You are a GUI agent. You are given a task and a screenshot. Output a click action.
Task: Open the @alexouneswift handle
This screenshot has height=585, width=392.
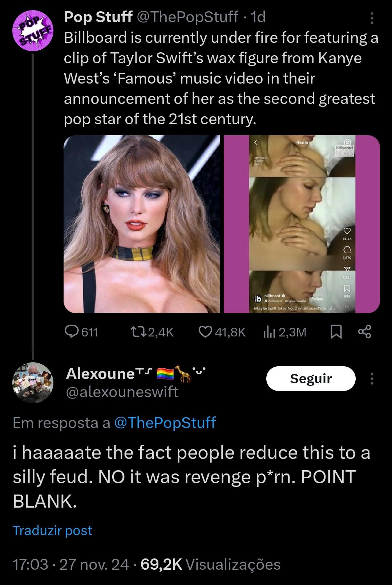point(122,392)
